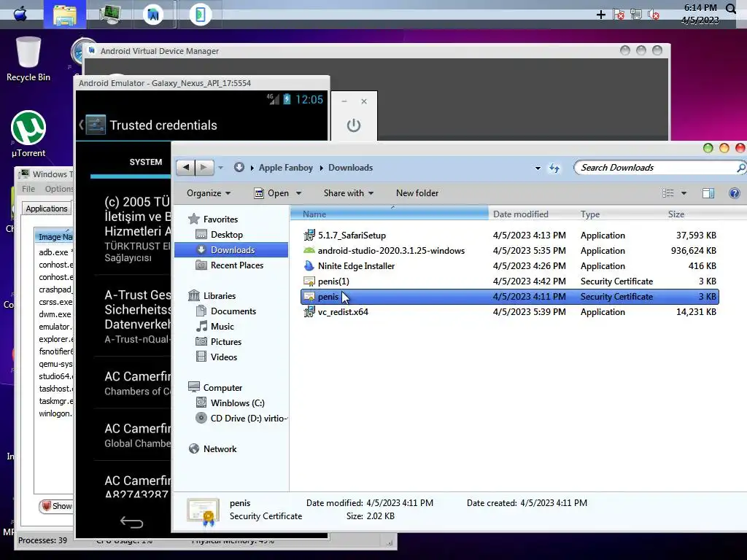
Task: Select taskmgr process in Task Manager
Action: [x=55, y=401]
